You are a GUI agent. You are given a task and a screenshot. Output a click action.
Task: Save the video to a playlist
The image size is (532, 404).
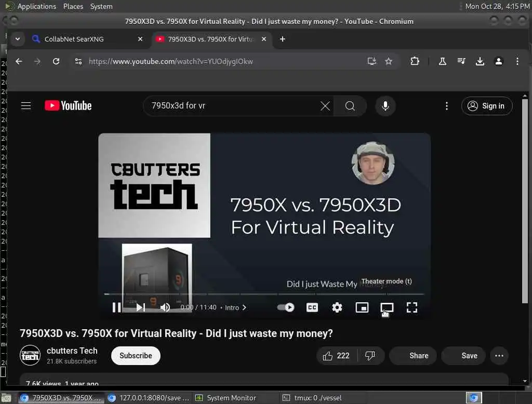pyautogui.click(x=463, y=356)
